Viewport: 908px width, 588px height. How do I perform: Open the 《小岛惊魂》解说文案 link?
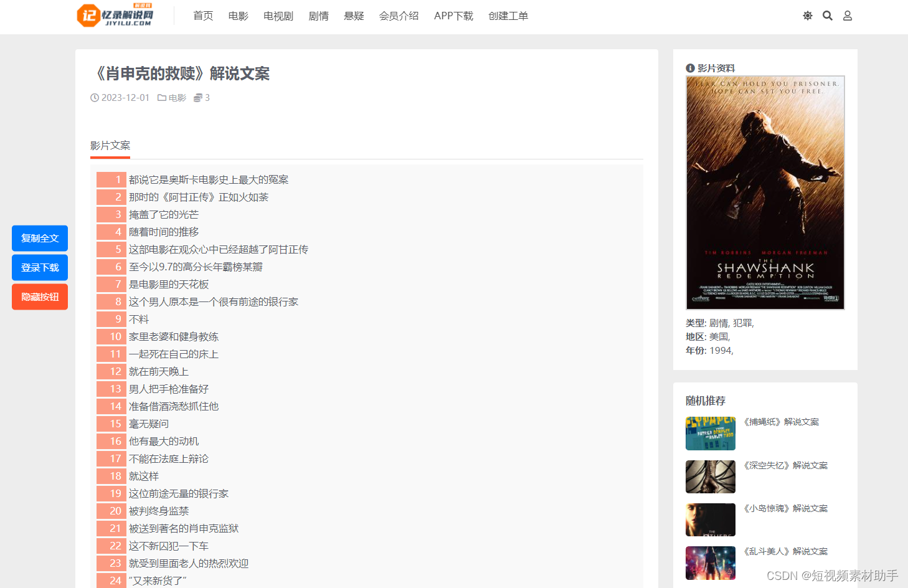point(785,509)
